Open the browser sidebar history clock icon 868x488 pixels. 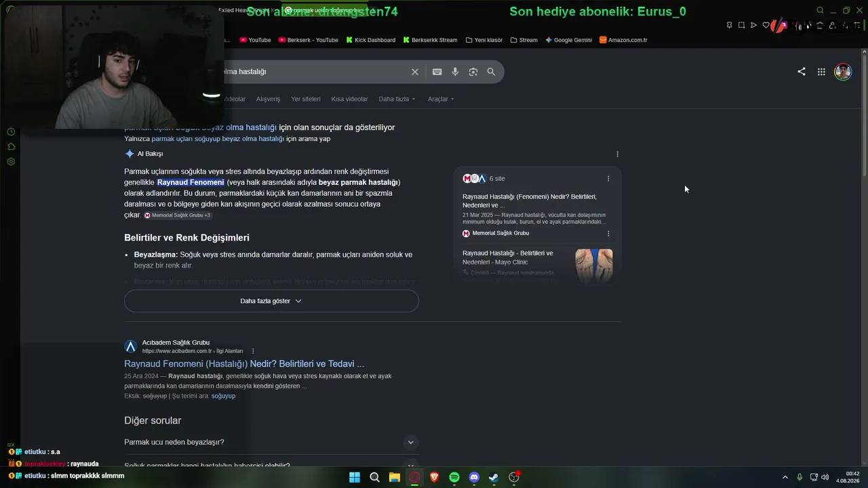pyautogui.click(x=11, y=131)
